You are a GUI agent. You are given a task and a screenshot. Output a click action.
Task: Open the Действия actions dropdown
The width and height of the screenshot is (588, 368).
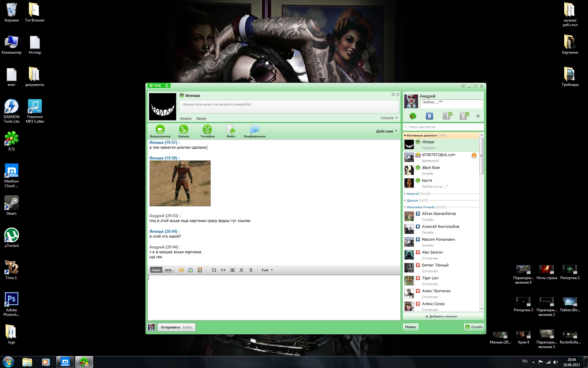(386, 131)
